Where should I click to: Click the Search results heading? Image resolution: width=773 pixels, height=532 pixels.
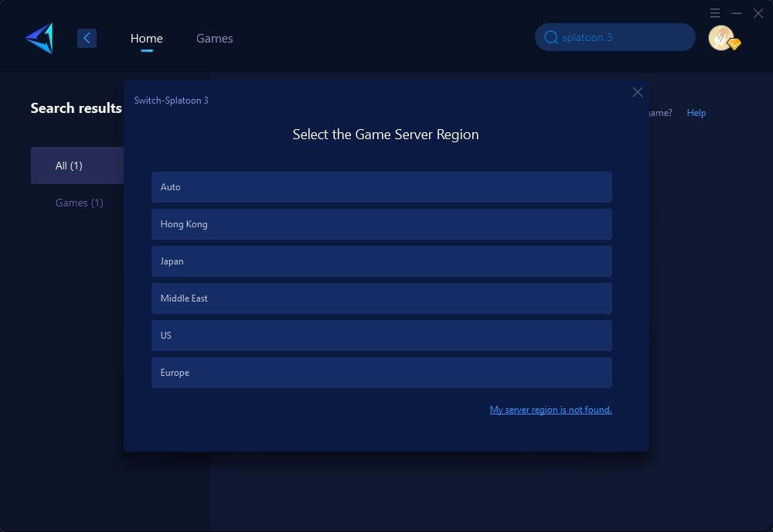pyautogui.click(x=76, y=108)
